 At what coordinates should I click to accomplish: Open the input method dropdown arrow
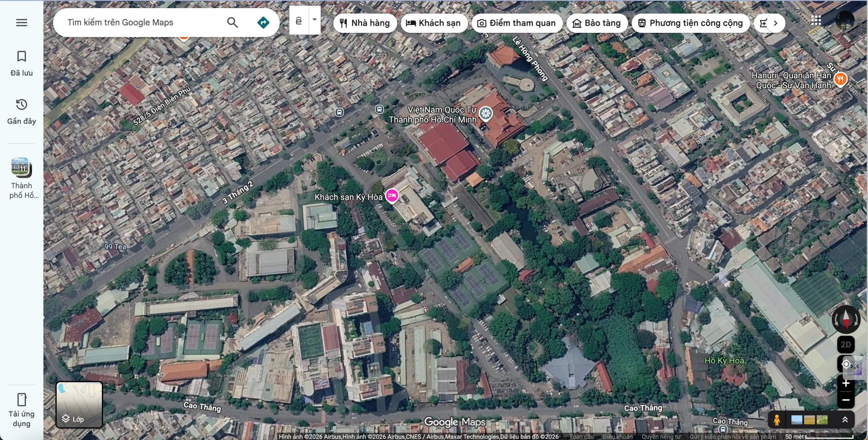click(315, 20)
